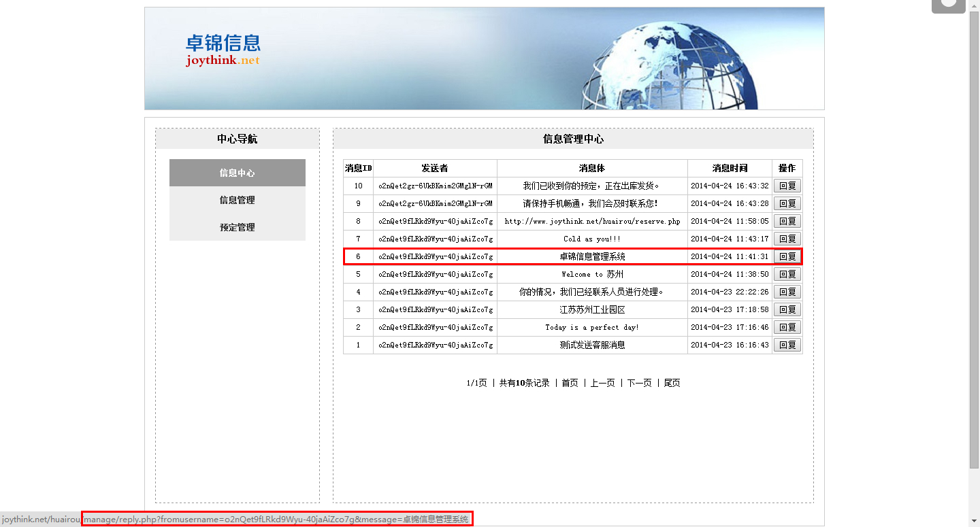Click 上一页 pagination link
980x527 pixels.
[x=602, y=383]
